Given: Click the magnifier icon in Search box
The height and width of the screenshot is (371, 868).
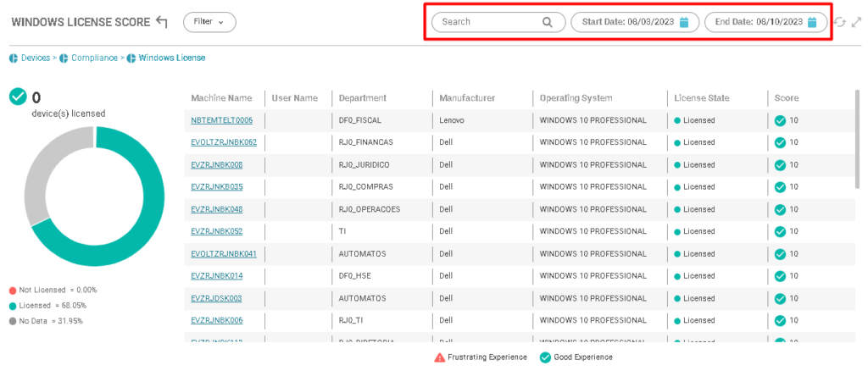Looking at the screenshot, I should [548, 22].
